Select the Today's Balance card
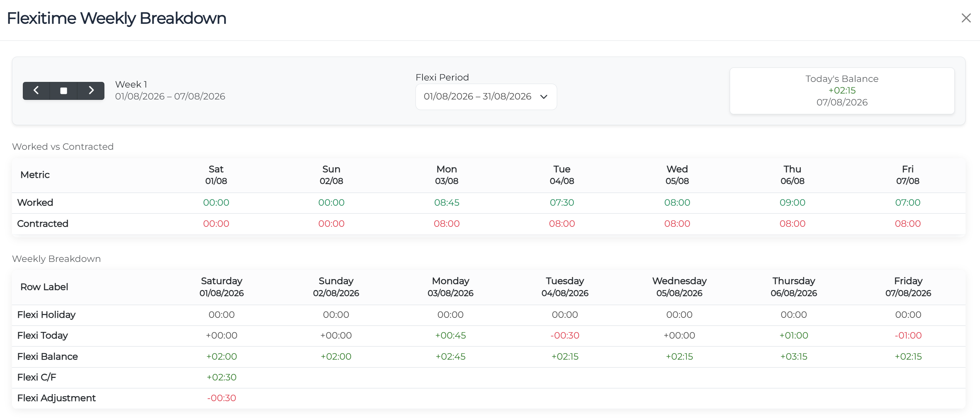980x418 pixels. click(x=842, y=90)
